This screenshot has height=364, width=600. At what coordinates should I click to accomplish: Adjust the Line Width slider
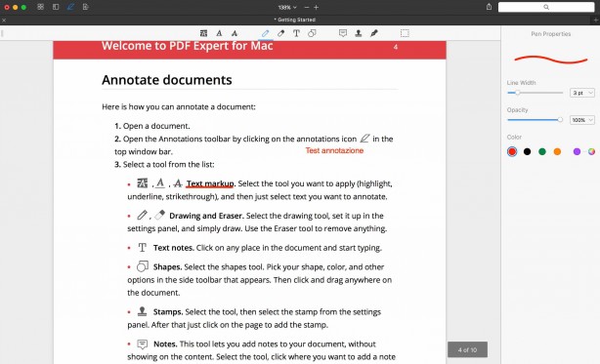pos(535,93)
